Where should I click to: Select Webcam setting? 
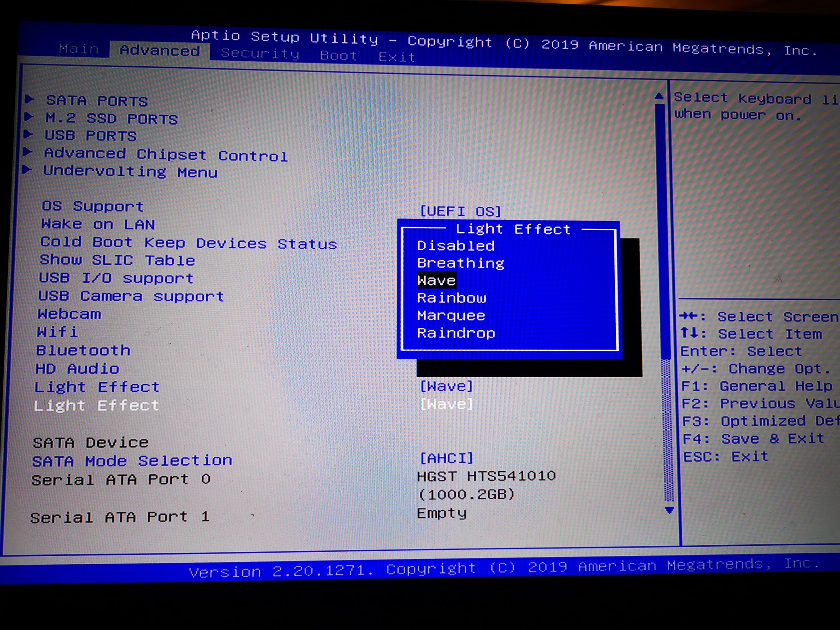pos(69,314)
